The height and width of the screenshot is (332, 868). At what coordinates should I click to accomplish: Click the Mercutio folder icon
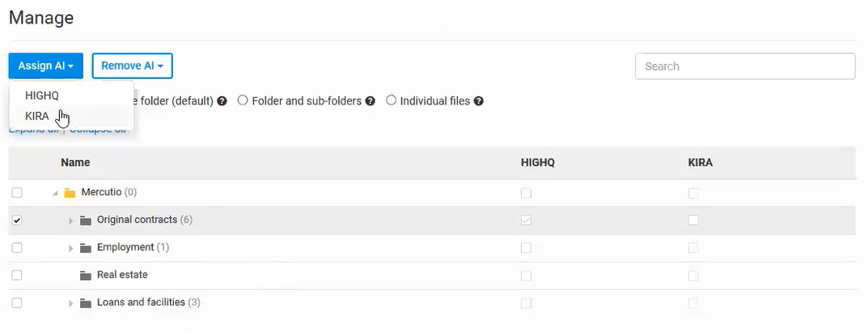point(70,193)
